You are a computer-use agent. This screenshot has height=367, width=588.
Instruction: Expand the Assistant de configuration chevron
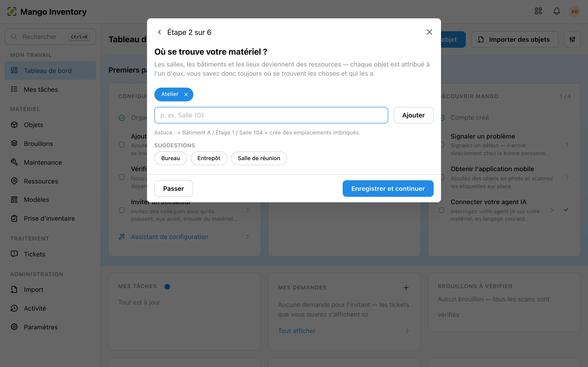pos(247,237)
